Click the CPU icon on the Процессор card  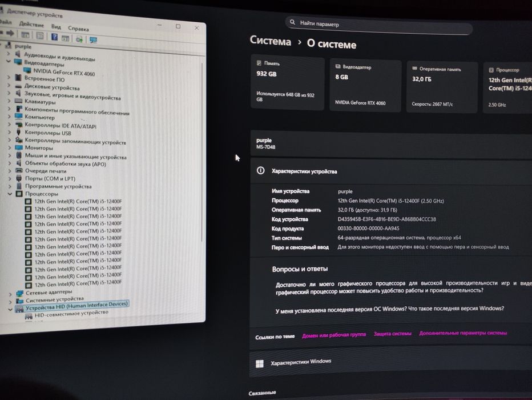pyautogui.click(x=491, y=70)
